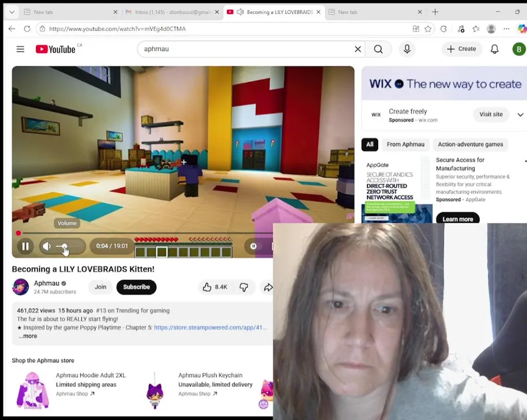Like the video with the thumbs-up
The image size is (527, 420).
[x=215, y=287]
